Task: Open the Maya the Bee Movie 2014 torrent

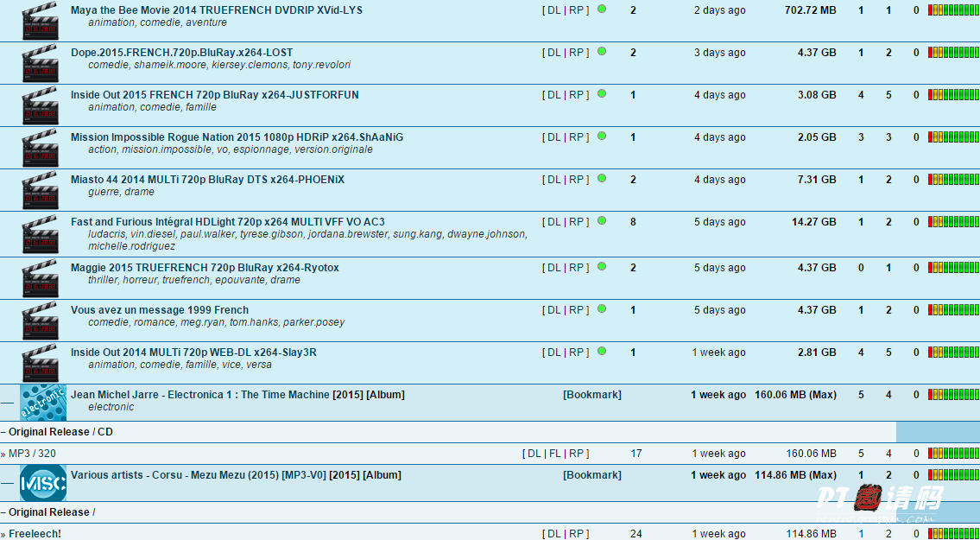Action: click(216, 10)
